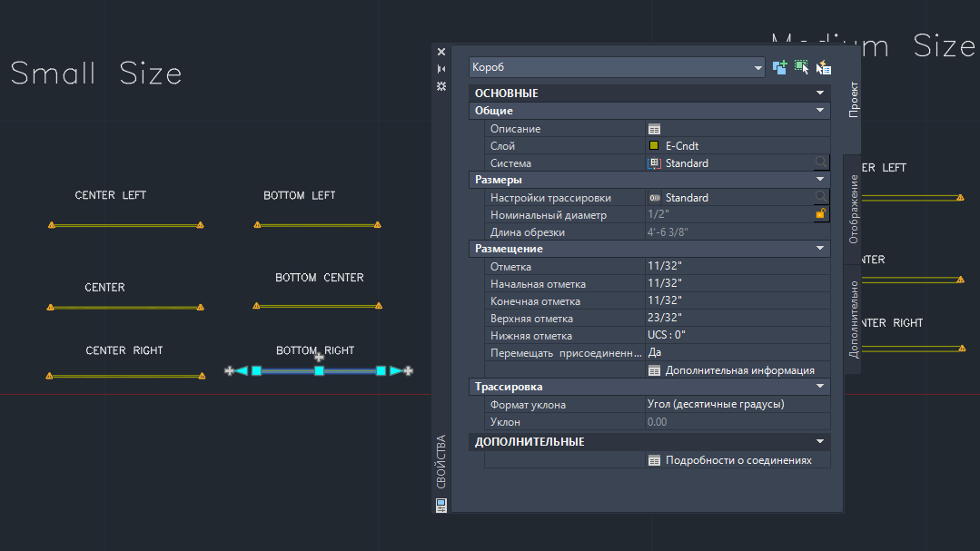Open the Короб object type dropdown
Image resolution: width=980 pixels, height=551 pixels.
click(617, 67)
